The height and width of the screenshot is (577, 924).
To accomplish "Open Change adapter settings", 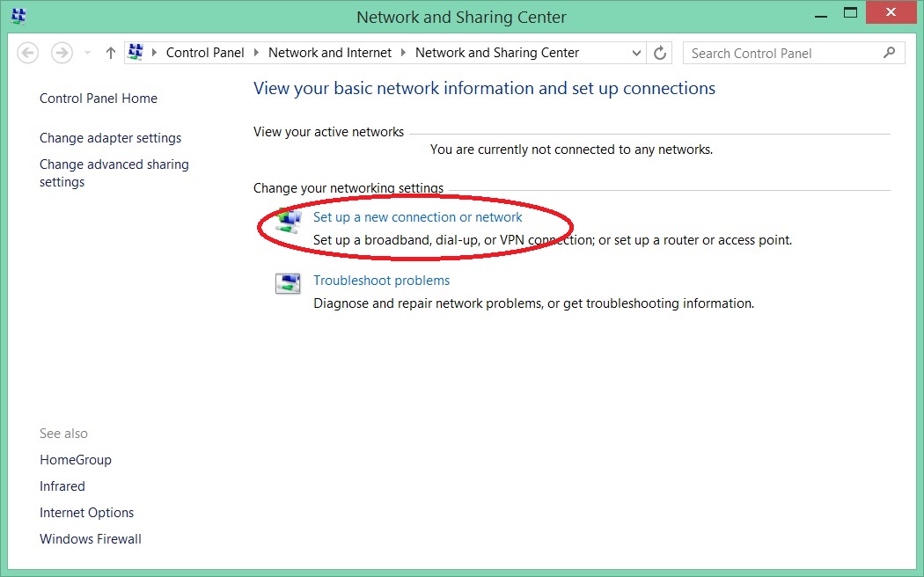I will point(110,138).
